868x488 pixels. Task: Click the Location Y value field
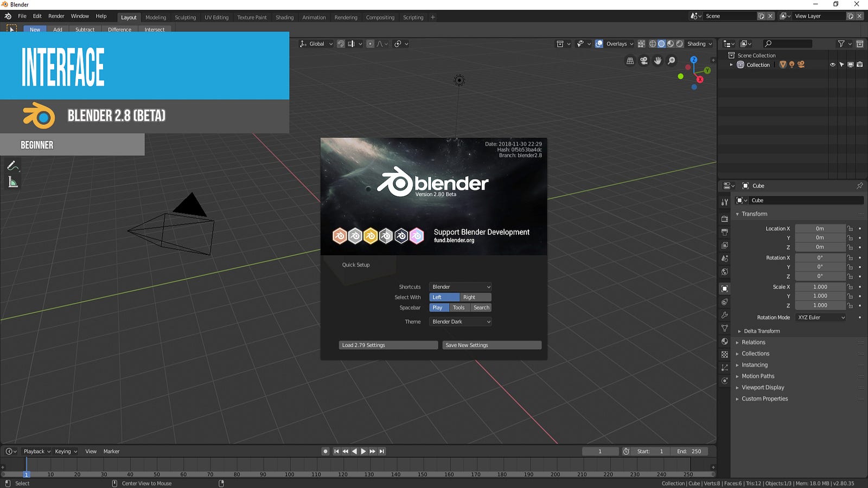click(820, 238)
